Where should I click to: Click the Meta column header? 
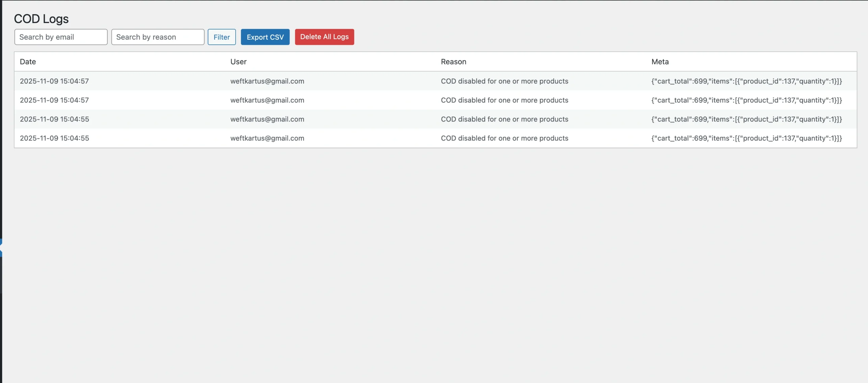(660, 62)
